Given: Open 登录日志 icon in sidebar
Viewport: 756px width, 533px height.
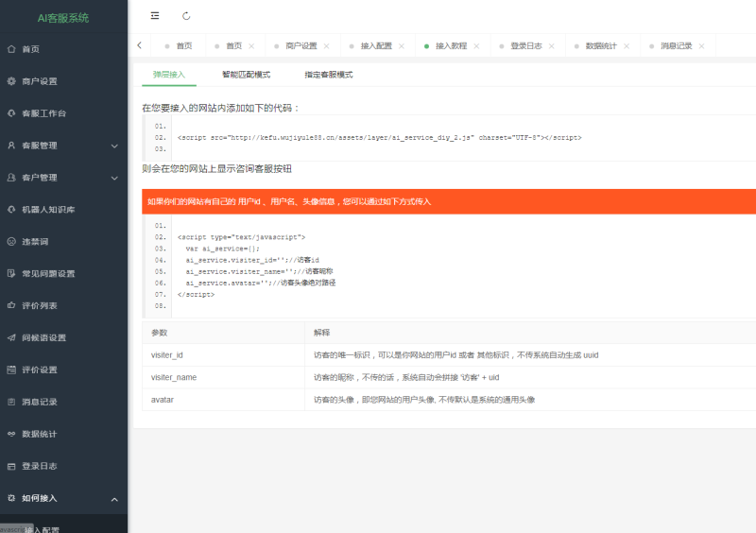Looking at the screenshot, I should coord(11,466).
